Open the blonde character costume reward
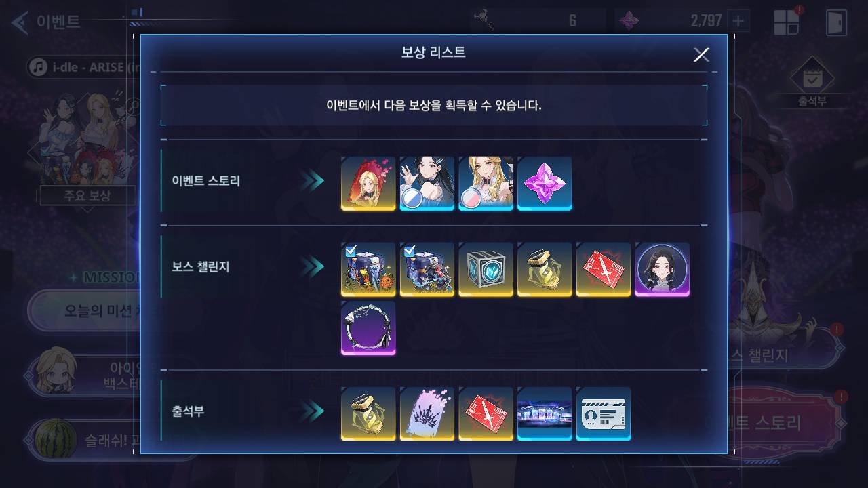The image size is (868, 488). point(486,184)
